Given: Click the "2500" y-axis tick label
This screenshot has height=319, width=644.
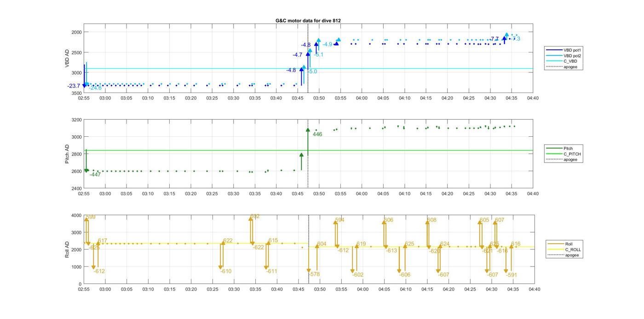Looking at the screenshot, I should point(76,52).
